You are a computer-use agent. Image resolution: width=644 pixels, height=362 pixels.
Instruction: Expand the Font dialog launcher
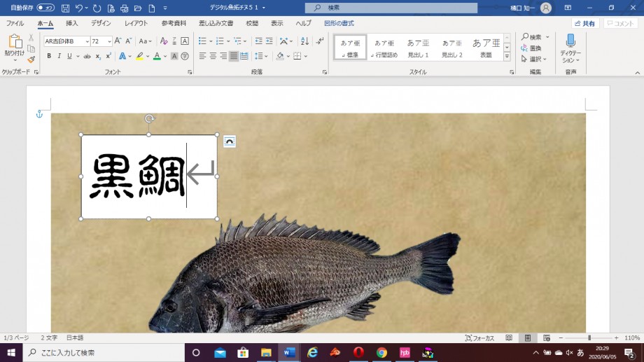coord(190,72)
